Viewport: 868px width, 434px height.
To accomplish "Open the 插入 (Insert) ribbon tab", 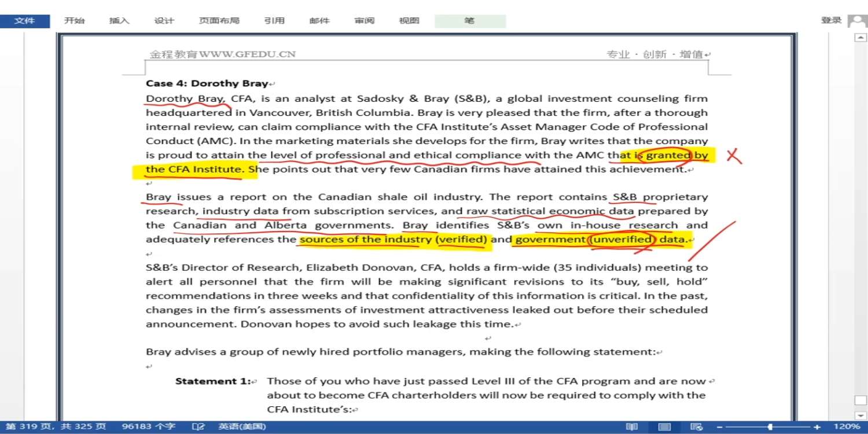I will tap(119, 21).
